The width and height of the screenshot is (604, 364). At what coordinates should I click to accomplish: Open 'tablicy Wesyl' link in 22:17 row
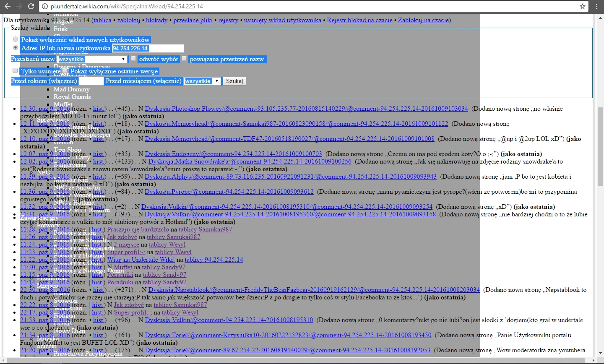[x=180, y=312]
